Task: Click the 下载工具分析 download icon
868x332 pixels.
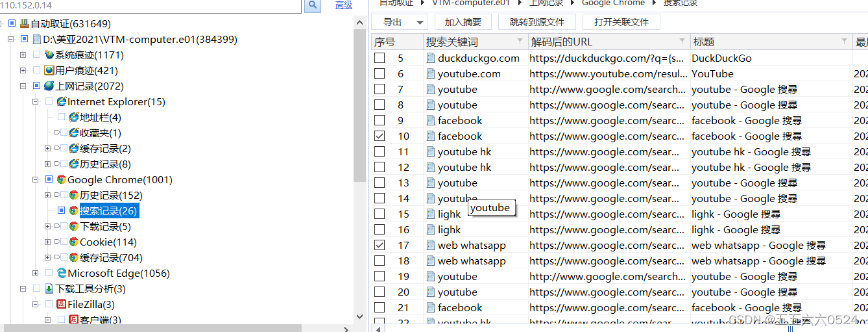Action: (x=49, y=289)
